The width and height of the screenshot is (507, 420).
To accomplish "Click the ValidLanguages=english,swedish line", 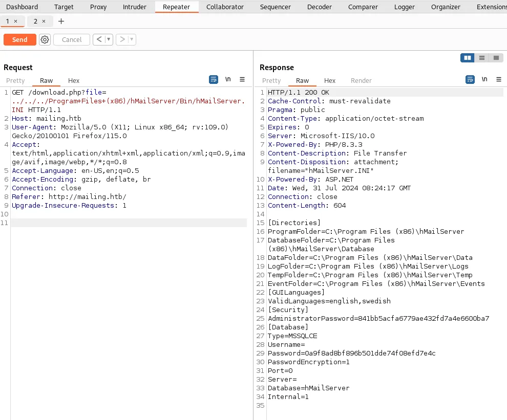I will [329, 301].
